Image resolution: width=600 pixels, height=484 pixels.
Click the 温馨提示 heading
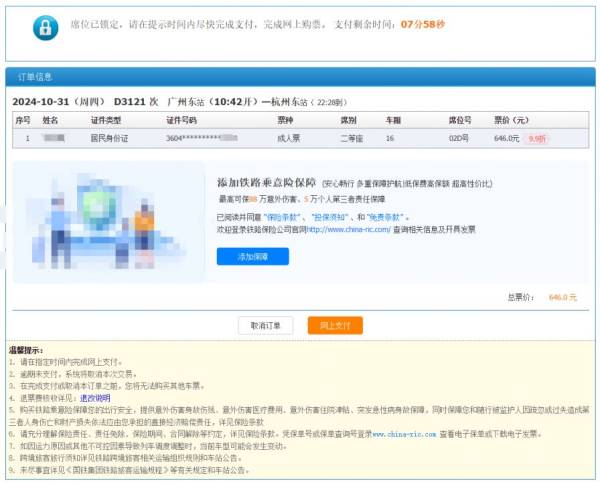[26, 350]
